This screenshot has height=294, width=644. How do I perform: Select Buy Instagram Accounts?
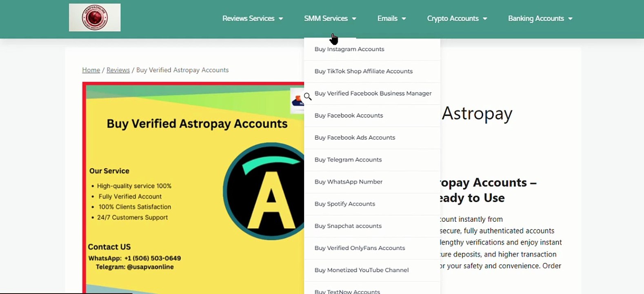pos(372,49)
